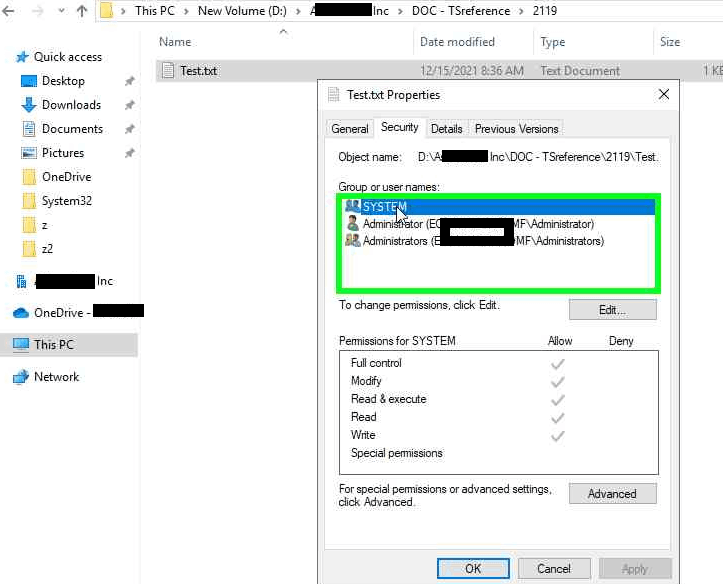723x584 pixels.
Task: Sort by the Name column header
Action: tap(284, 42)
